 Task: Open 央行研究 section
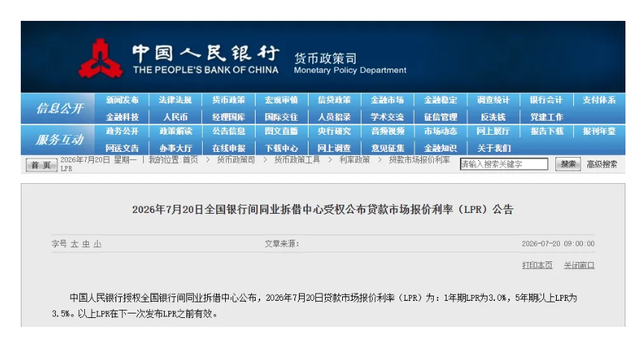(334, 131)
